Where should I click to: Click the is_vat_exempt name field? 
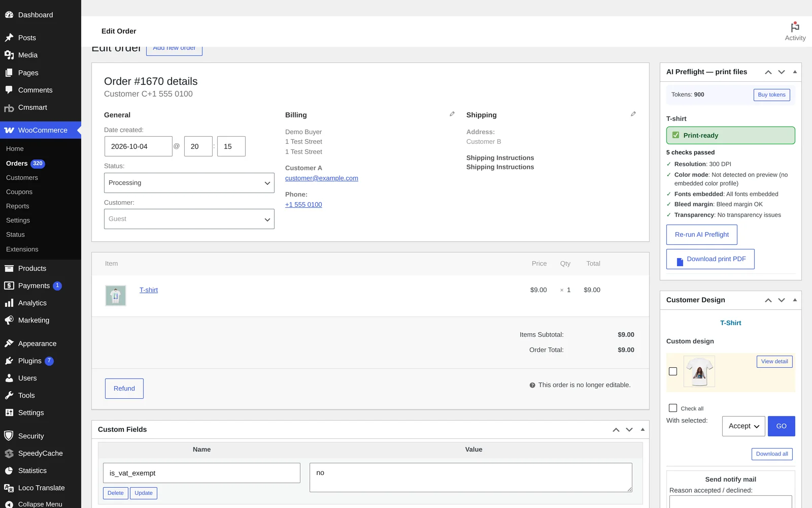[201, 473]
